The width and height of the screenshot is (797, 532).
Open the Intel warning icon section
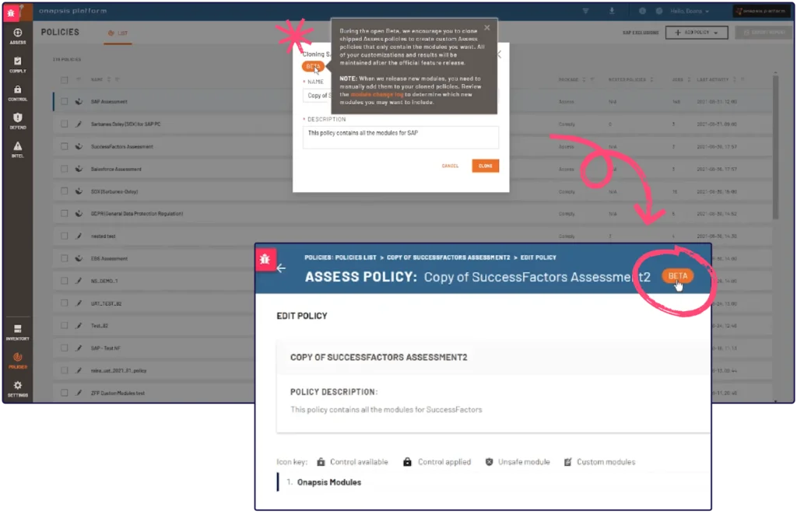click(17, 149)
